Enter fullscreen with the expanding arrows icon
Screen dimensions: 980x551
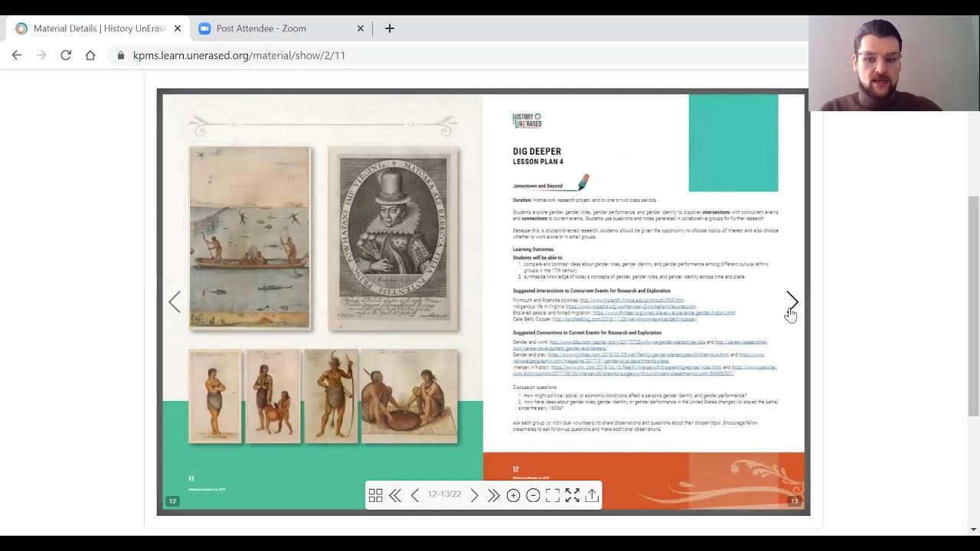[x=572, y=496]
